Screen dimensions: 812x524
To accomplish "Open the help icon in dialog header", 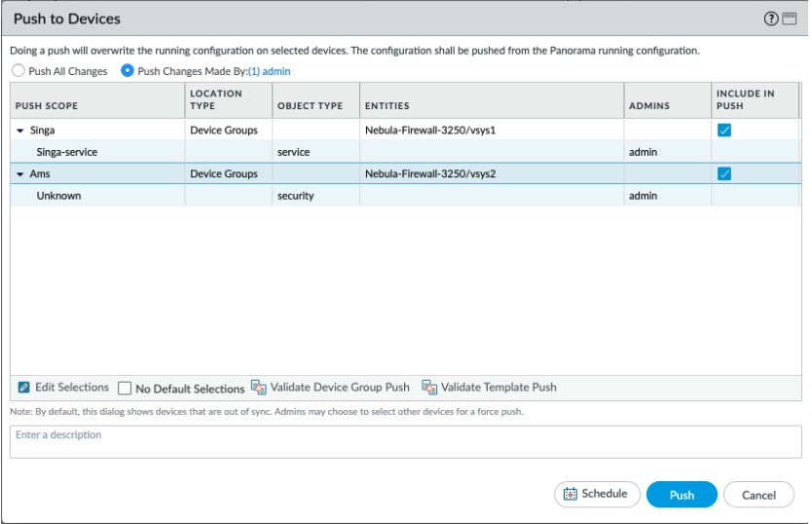I will [771, 19].
